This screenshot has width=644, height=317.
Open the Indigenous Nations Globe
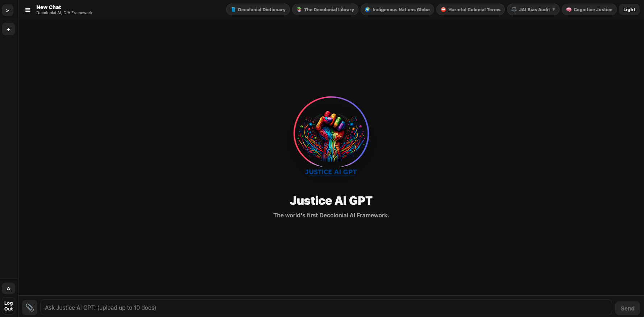click(397, 10)
